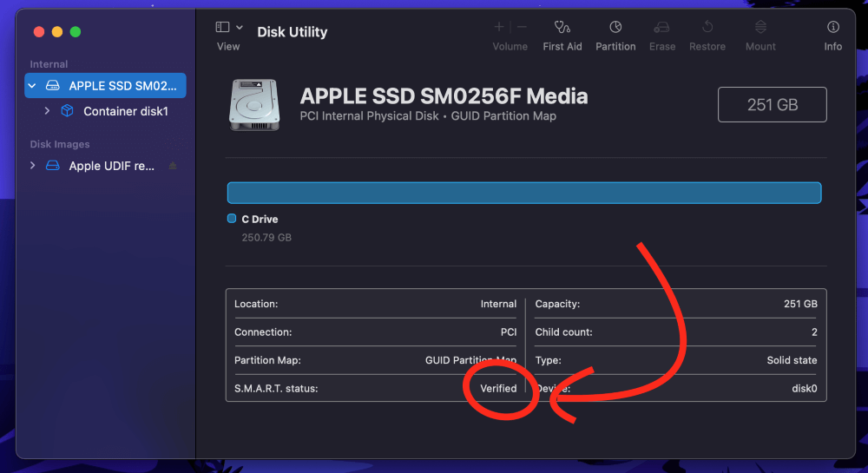The image size is (868, 473).
Task: Show disk Info
Action: [832, 36]
